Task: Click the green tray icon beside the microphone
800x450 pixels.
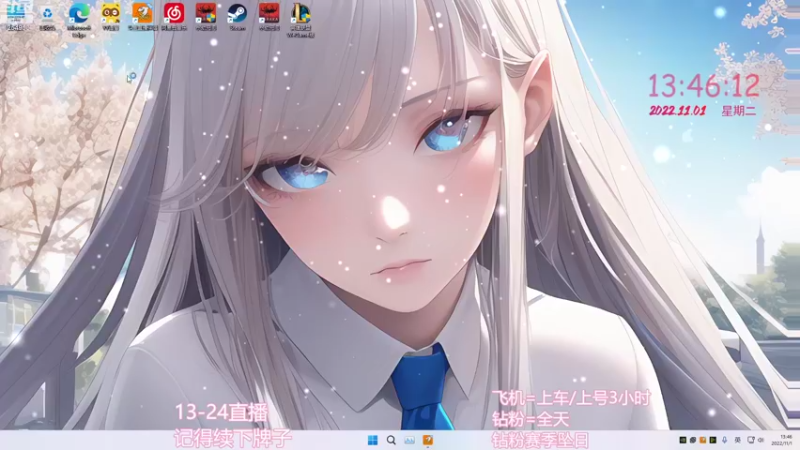Action: 713,440
